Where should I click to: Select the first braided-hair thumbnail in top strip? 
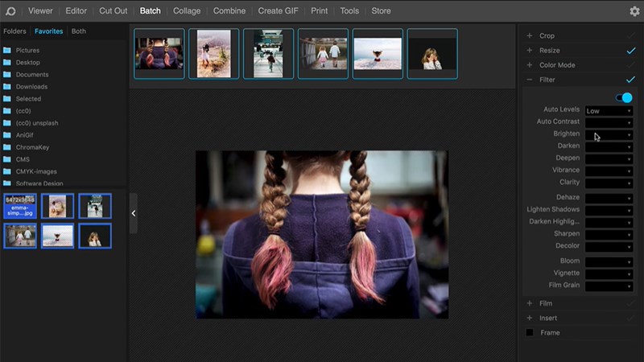[x=159, y=54]
